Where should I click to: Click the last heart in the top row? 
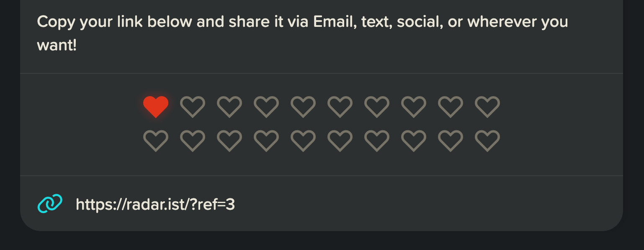[x=487, y=107]
